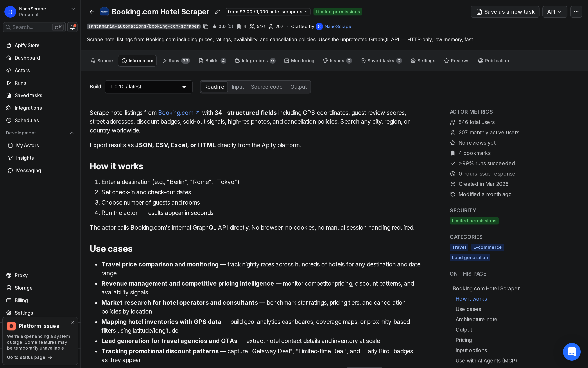Open the three-dots more options menu
The width and height of the screenshot is (588, 368).
[x=576, y=12]
